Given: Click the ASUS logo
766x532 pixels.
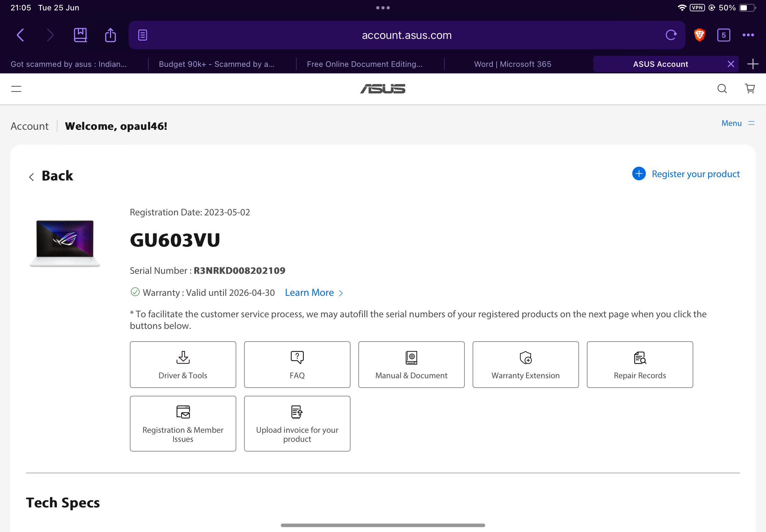Looking at the screenshot, I should [383, 89].
